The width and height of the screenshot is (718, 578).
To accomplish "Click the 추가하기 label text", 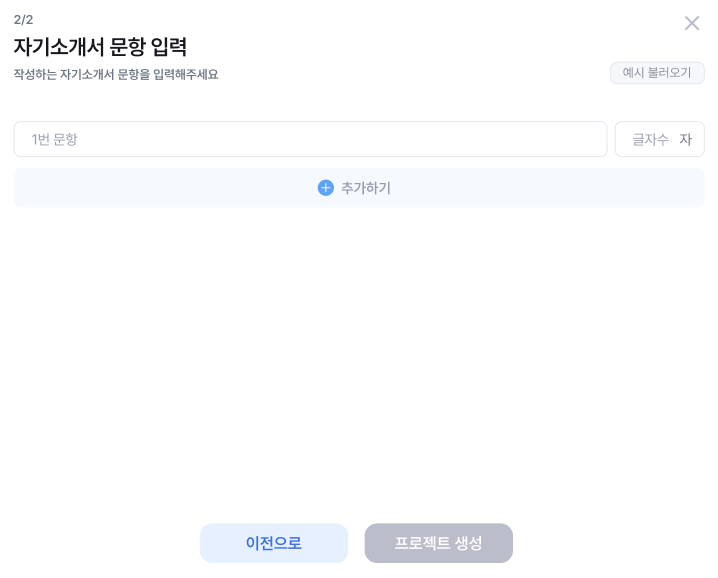I will point(366,188).
